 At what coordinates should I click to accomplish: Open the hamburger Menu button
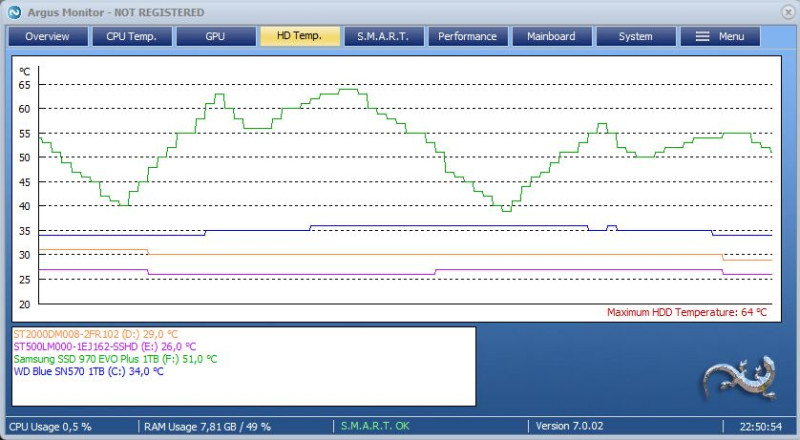tap(720, 36)
